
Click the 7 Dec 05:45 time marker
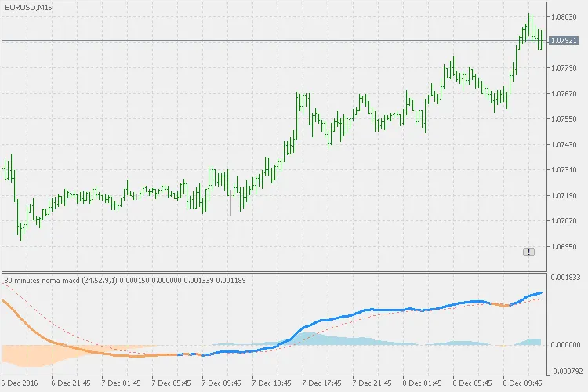pyautogui.click(x=172, y=384)
